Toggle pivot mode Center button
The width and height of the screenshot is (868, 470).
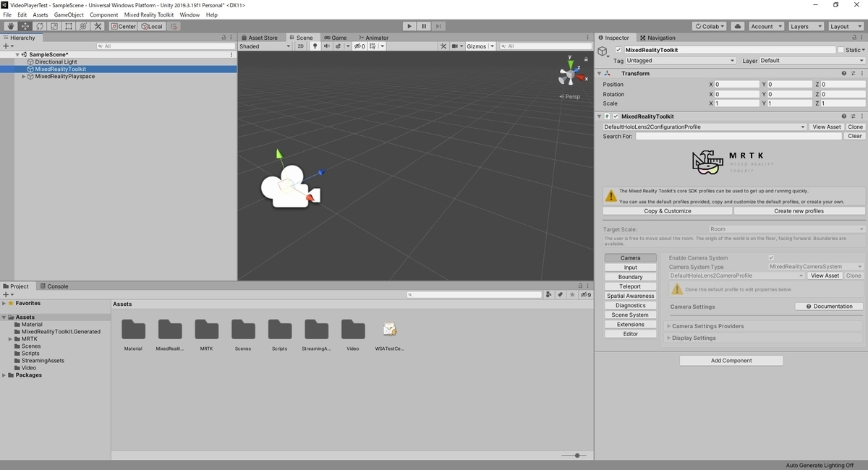[124, 26]
